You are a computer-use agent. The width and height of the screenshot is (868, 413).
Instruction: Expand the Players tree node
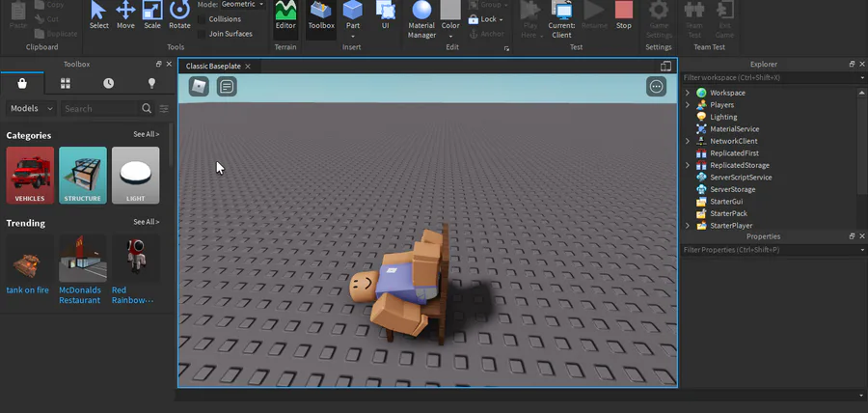688,105
